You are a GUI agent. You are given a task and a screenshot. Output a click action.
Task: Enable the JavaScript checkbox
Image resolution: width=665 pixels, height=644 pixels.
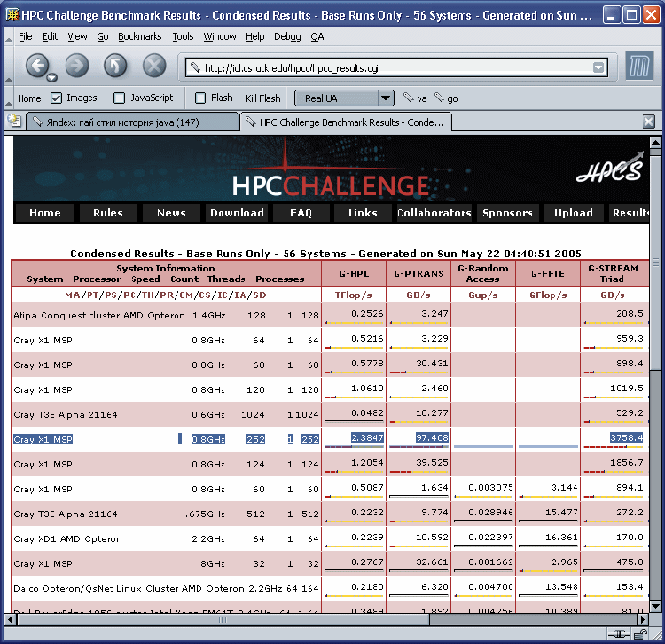(119, 98)
